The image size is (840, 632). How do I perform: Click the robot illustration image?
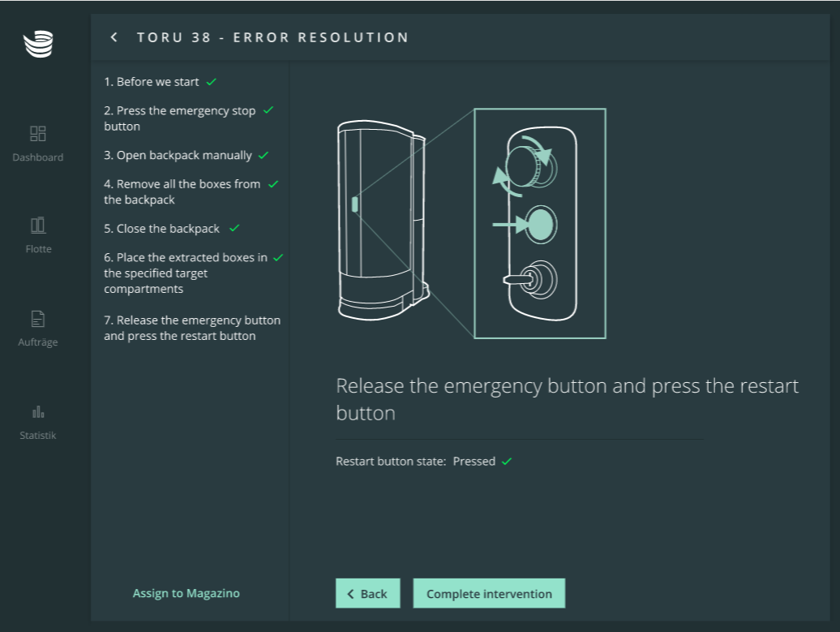coord(384,221)
